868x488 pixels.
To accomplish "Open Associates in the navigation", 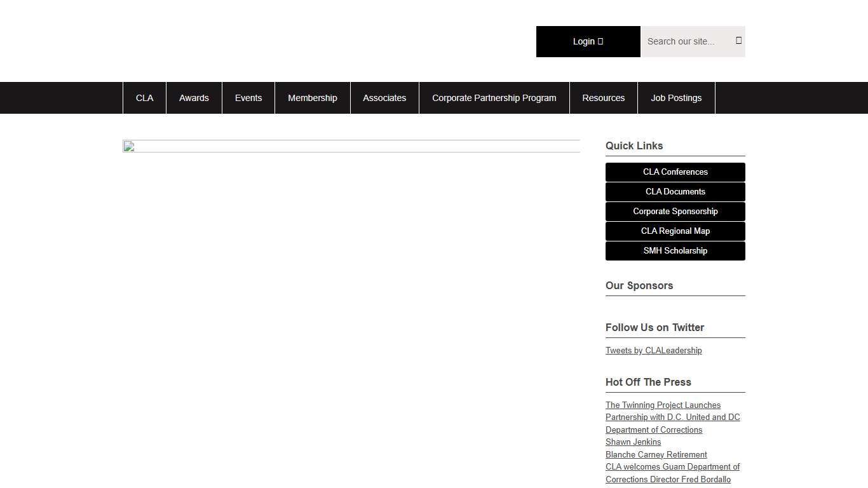I will [384, 98].
